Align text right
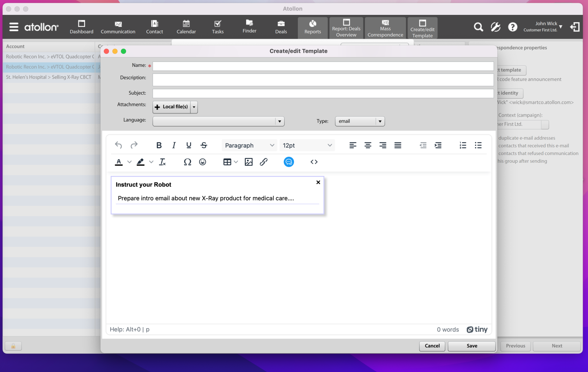Viewport: 588px width, 372px height. click(x=383, y=145)
